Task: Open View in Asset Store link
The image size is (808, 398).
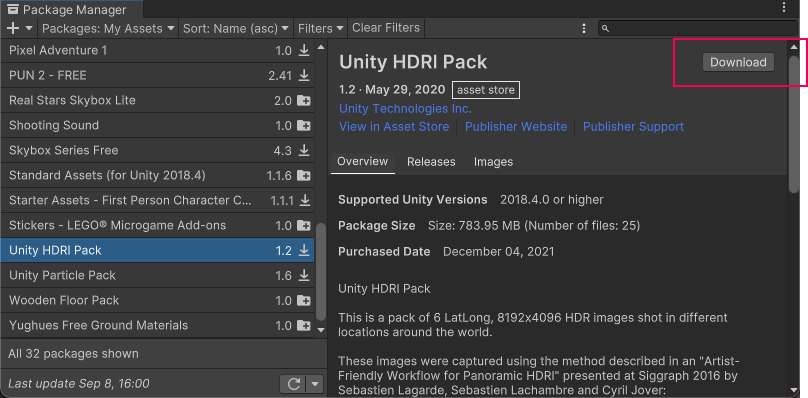Action: tap(394, 127)
